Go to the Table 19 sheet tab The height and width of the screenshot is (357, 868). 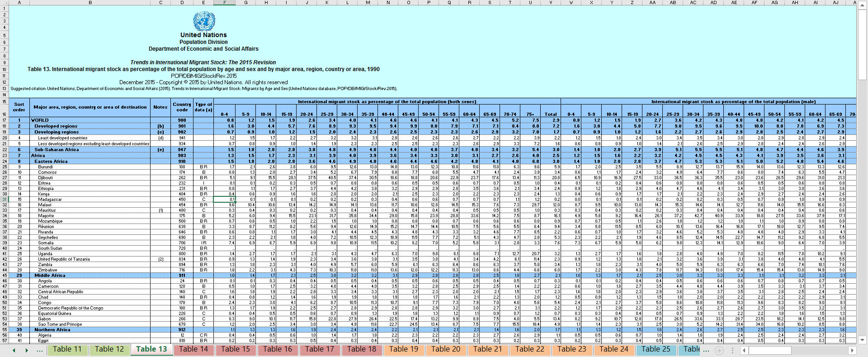404,349
